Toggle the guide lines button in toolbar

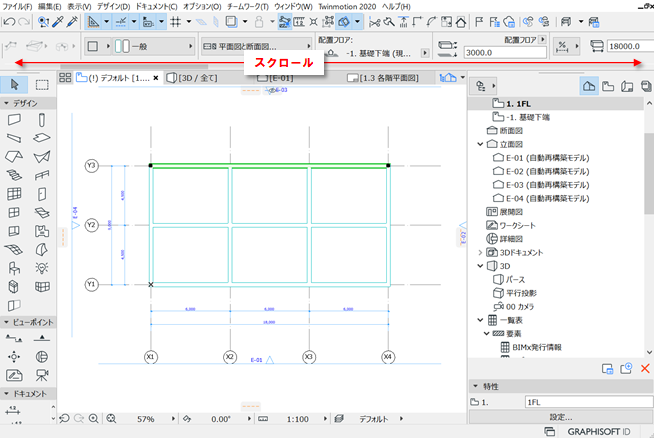click(x=120, y=22)
